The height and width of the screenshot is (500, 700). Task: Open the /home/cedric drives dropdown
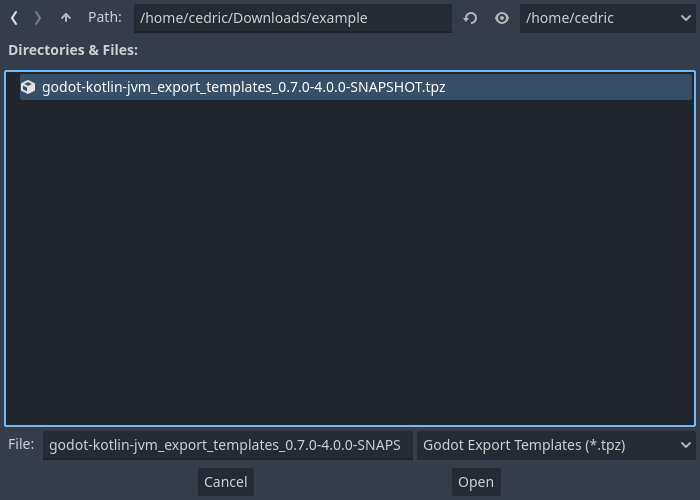pos(608,18)
